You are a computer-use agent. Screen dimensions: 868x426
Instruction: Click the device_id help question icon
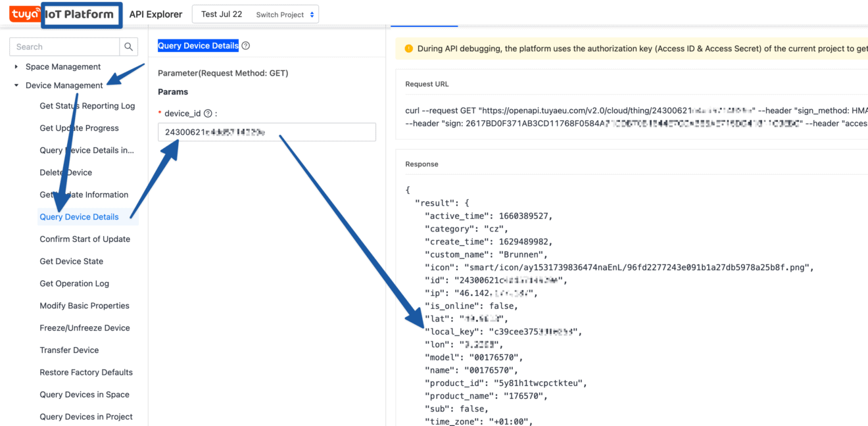click(x=208, y=114)
